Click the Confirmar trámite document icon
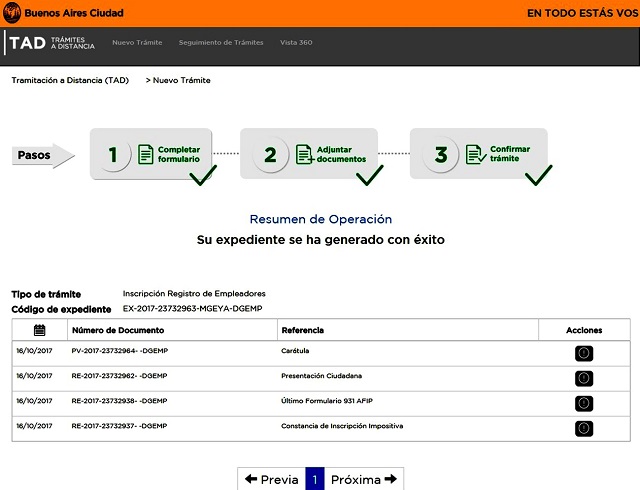Image resolution: width=640 pixels, height=490 pixels. (474, 154)
